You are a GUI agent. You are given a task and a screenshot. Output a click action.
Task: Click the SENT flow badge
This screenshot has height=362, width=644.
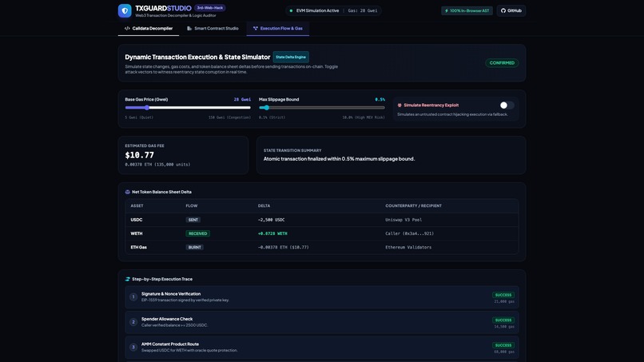tap(193, 220)
